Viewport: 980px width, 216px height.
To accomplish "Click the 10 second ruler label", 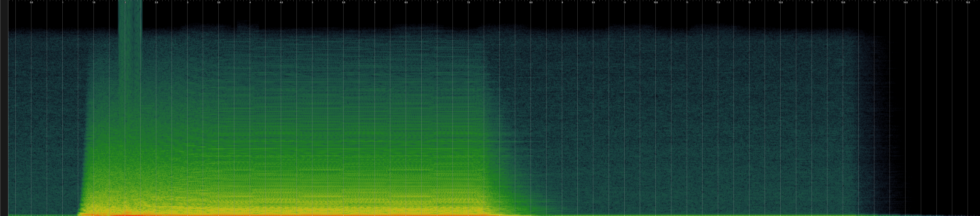I will (x=625, y=3).
